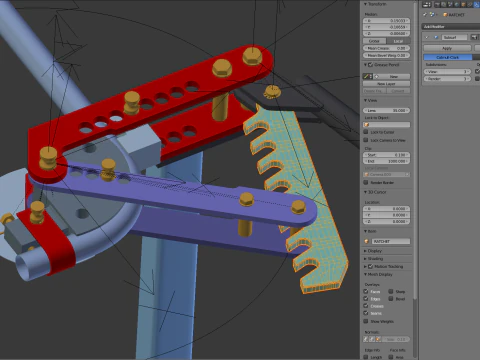The width and height of the screenshot is (480, 360).
Task: Enable Render Border checkbox
Action: [366, 182]
